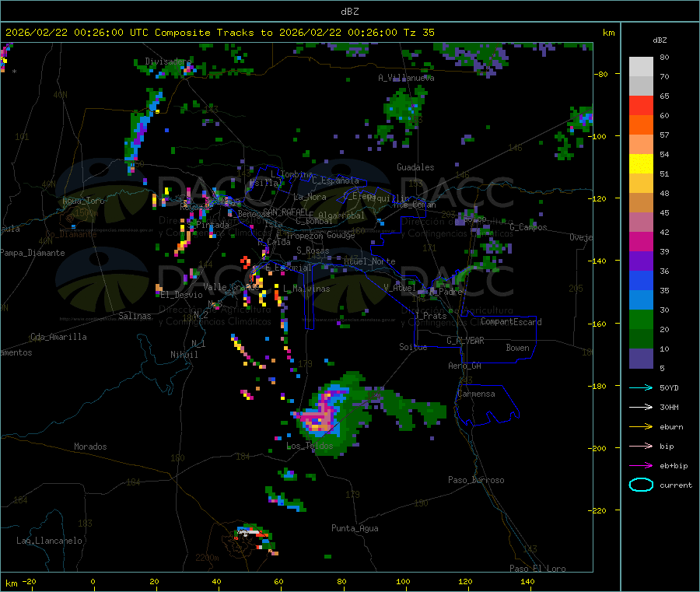
Task: Click the 'Salinas' map label
Action: [x=135, y=316]
